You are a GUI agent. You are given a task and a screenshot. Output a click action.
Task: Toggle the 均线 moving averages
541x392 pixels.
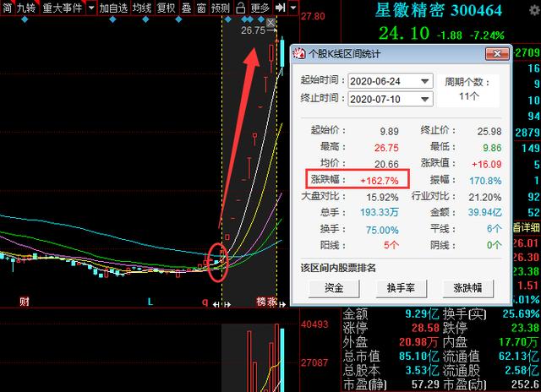(x=142, y=8)
